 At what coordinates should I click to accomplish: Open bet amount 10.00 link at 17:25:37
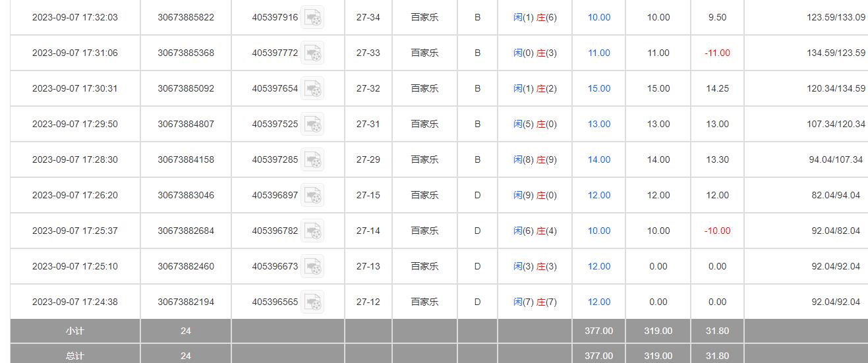[x=599, y=231]
